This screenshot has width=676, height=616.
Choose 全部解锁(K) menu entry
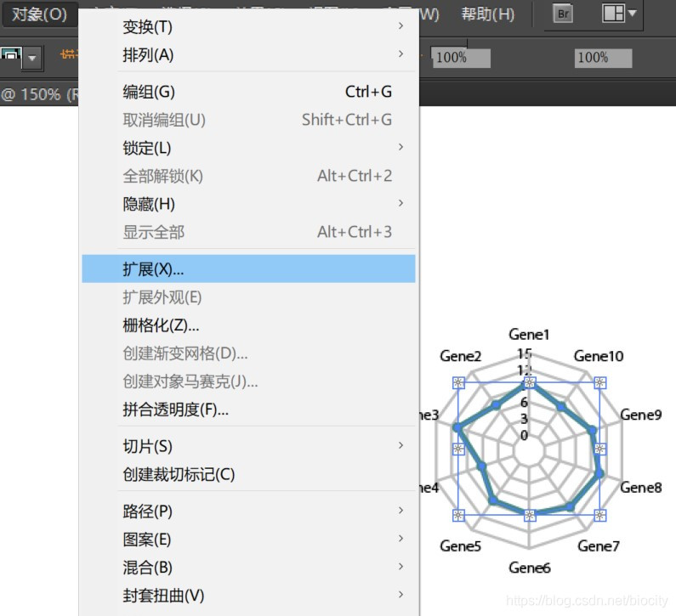pyautogui.click(x=249, y=176)
